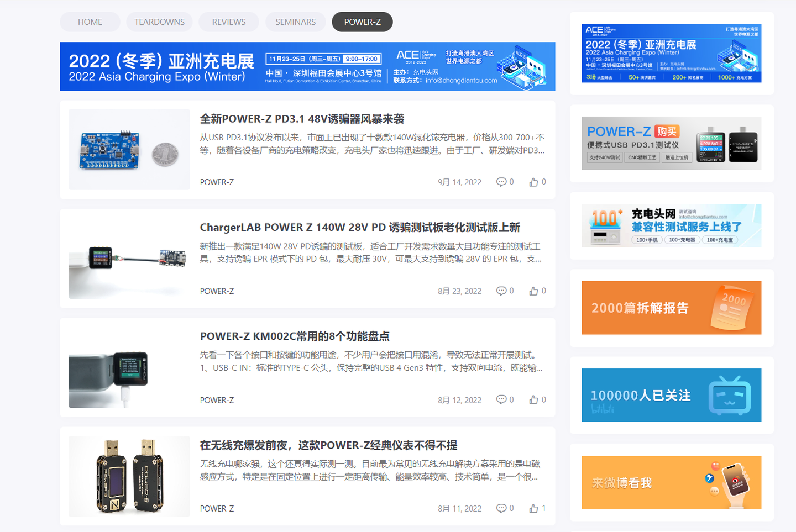This screenshot has height=532, width=796.
Task: Open the 2022 Asia Charging Expo main banner
Action: 307,66
